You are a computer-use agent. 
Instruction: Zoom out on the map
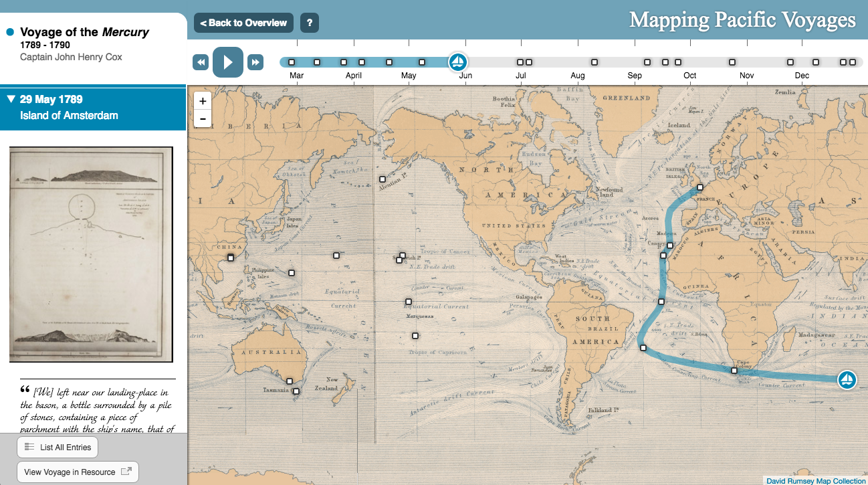click(x=203, y=119)
